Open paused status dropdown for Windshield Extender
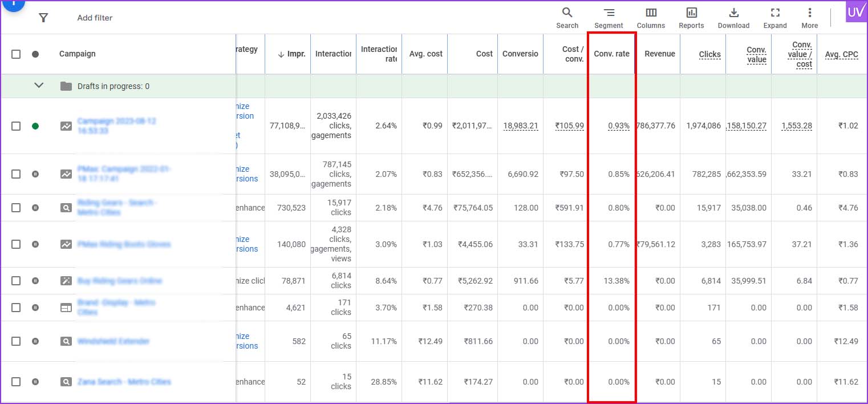This screenshot has width=868, height=404. (35, 341)
